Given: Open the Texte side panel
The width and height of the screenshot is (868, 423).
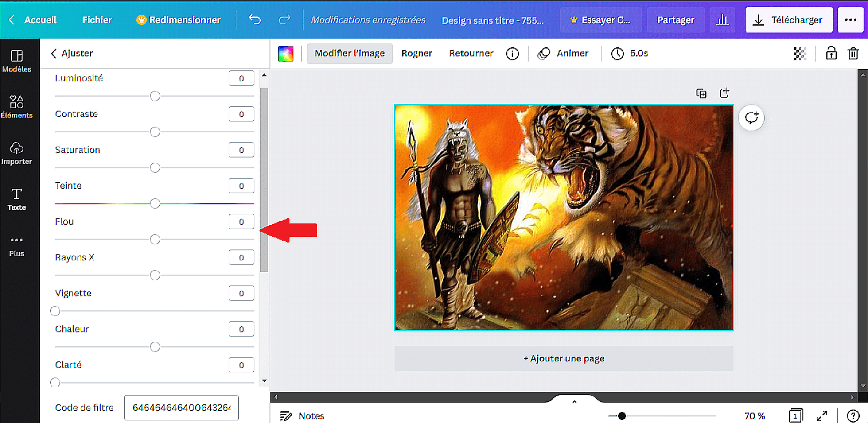Looking at the screenshot, I should coord(16,199).
